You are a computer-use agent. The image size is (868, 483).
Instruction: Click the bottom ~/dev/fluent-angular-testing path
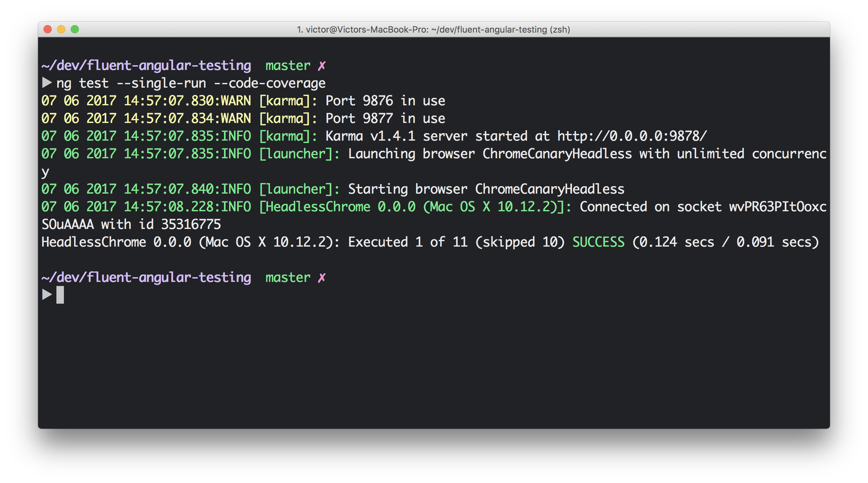click(x=146, y=278)
